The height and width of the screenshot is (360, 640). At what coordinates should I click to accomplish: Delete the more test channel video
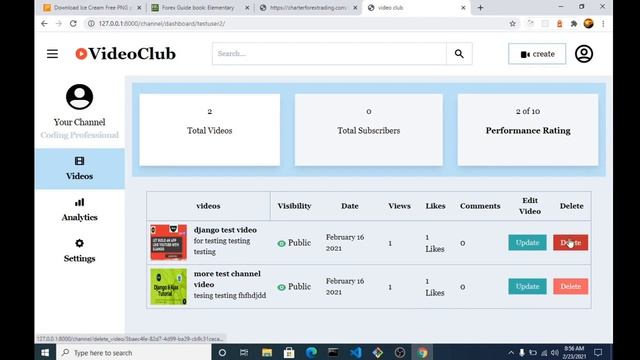click(571, 287)
